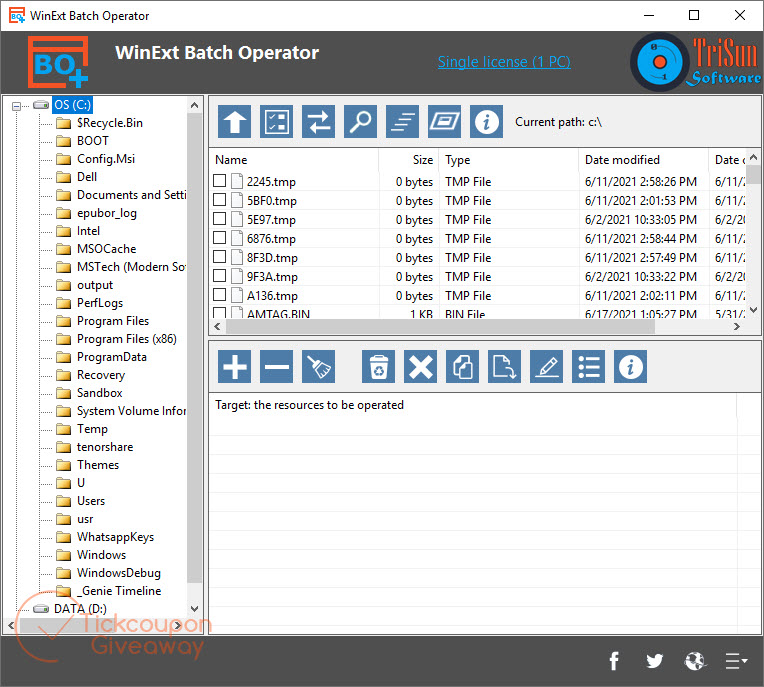
Task: Check the box for 8F3D.tmp
Action: 219,257
